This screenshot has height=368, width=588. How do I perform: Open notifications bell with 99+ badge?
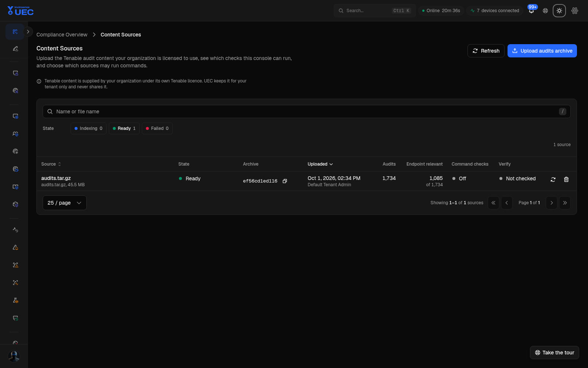tap(531, 11)
